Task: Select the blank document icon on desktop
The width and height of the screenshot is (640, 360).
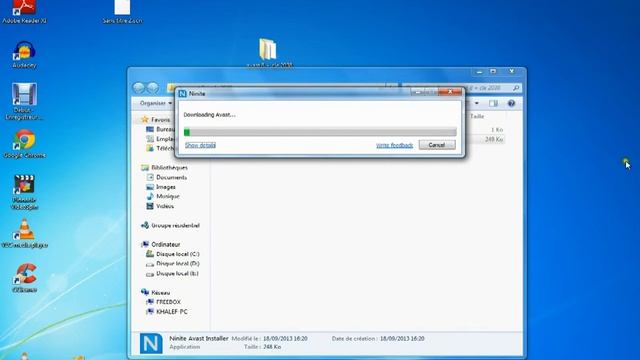Action: (122, 7)
